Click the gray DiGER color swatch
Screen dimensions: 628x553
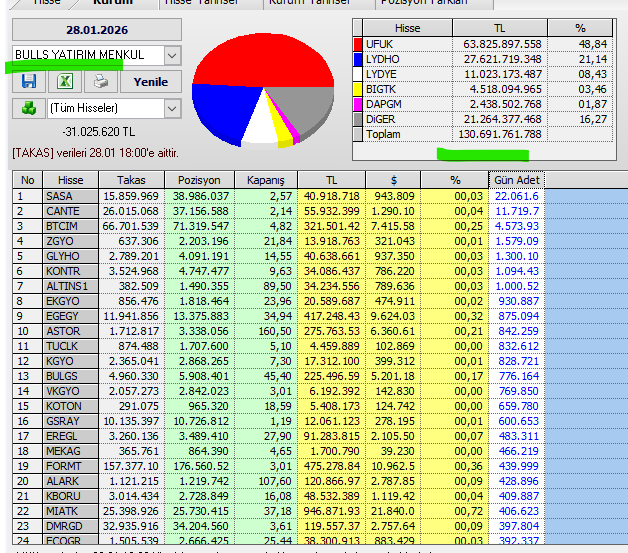pos(358,119)
